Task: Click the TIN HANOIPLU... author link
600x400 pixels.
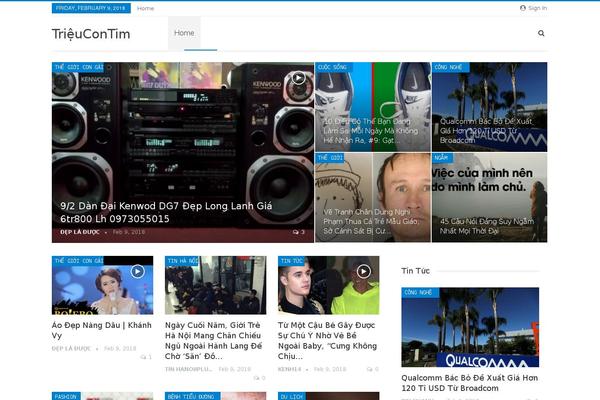Action: point(188,369)
